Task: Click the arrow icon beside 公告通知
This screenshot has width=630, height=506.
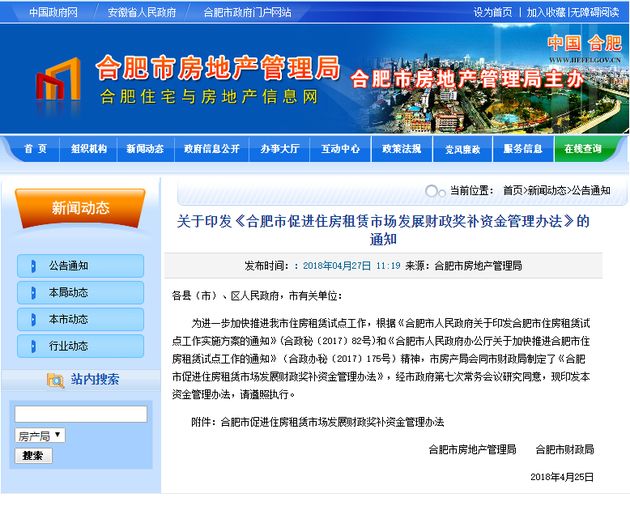Action: (x=34, y=266)
